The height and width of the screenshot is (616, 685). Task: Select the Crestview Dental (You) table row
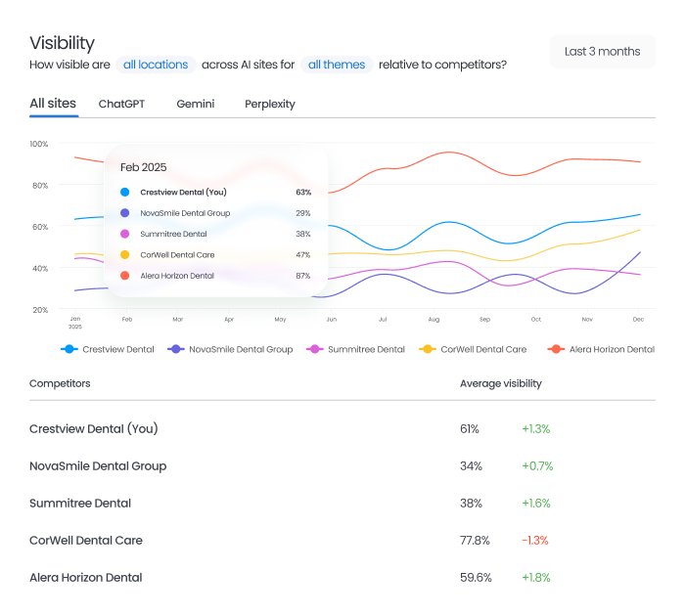pyautogui.click(x=342, y=428)
